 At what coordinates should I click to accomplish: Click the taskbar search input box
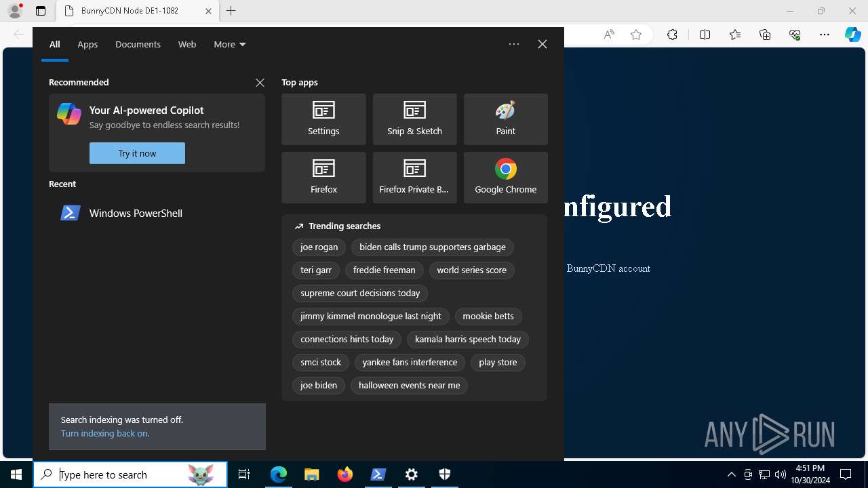pos(130,474)
